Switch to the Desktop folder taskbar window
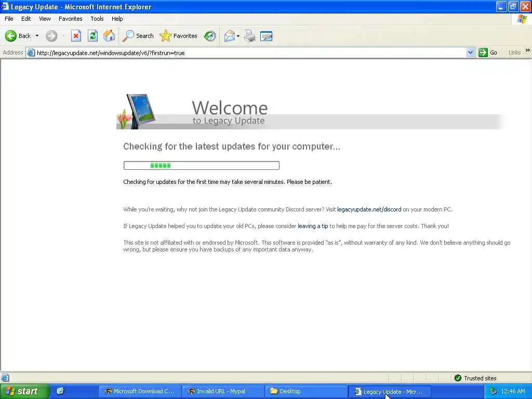The width and height of the screenshot is (532, 399). (307, 391)
